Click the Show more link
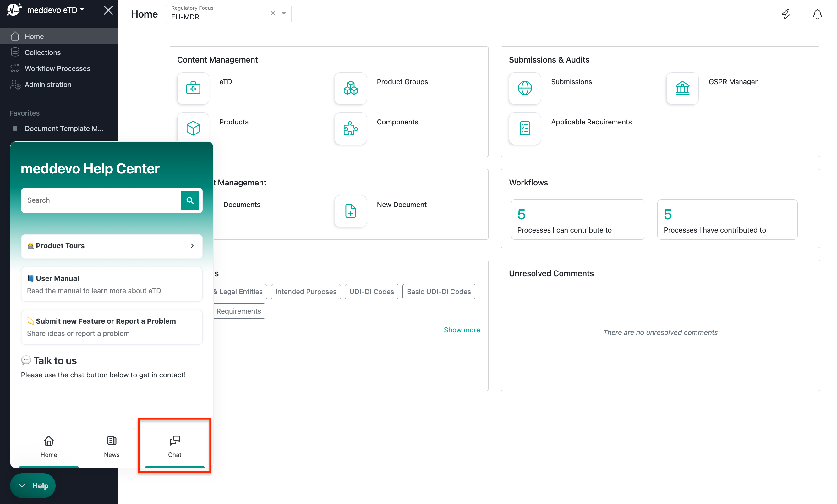The image size is (837, 504). click(x=462, y=330)
